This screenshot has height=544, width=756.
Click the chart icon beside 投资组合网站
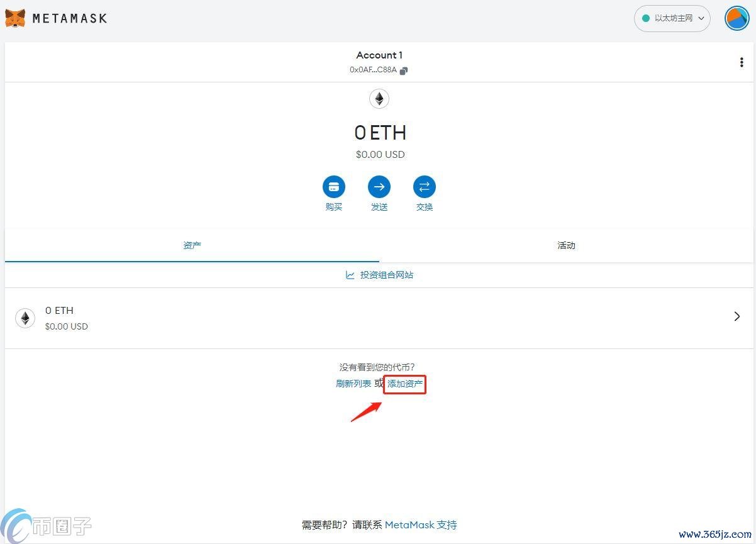pos(350,275)
